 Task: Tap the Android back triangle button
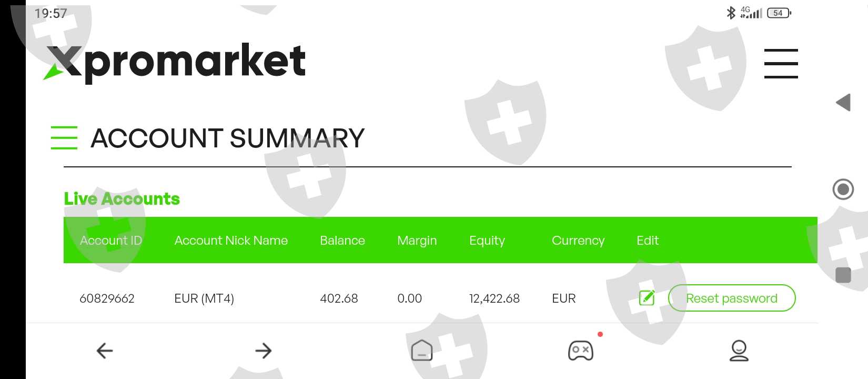[x=843, y=102]
